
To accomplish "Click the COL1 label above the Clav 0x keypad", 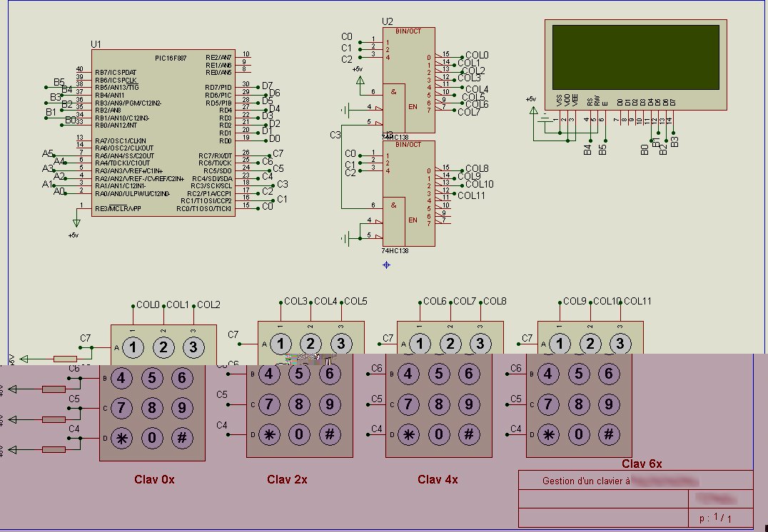I will tap(178, 305).
